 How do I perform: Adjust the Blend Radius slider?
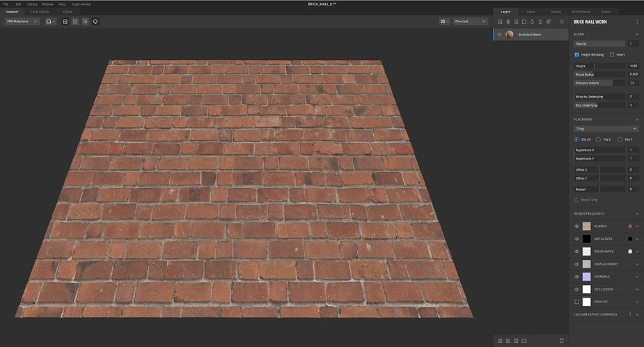click(x=599, y=75)
